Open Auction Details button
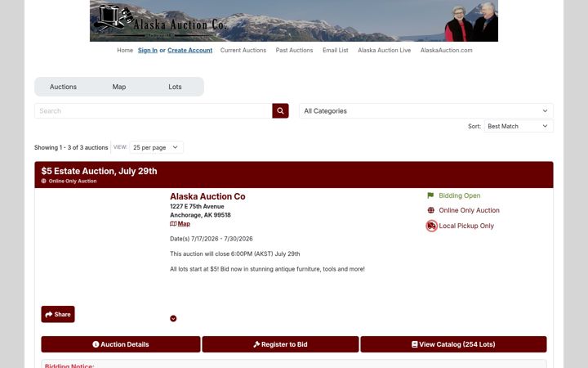The height and width of the screenshot is (368, 588). point(121,344)
